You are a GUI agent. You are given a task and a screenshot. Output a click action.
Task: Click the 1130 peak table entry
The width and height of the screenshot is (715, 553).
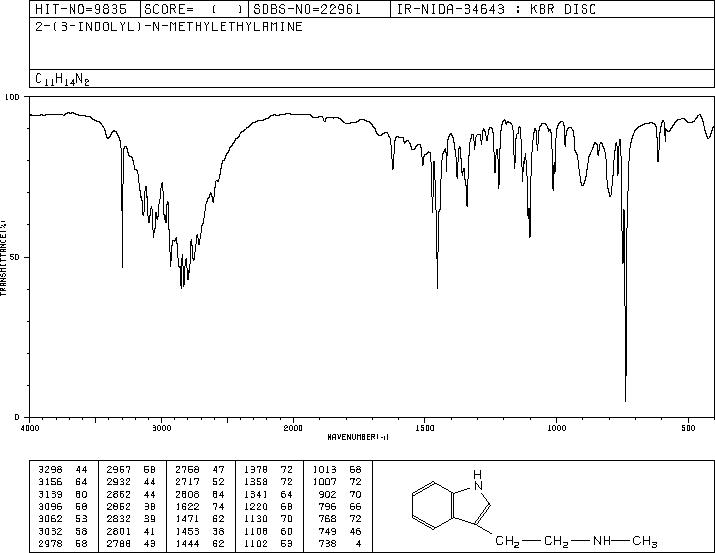point(269,519)
